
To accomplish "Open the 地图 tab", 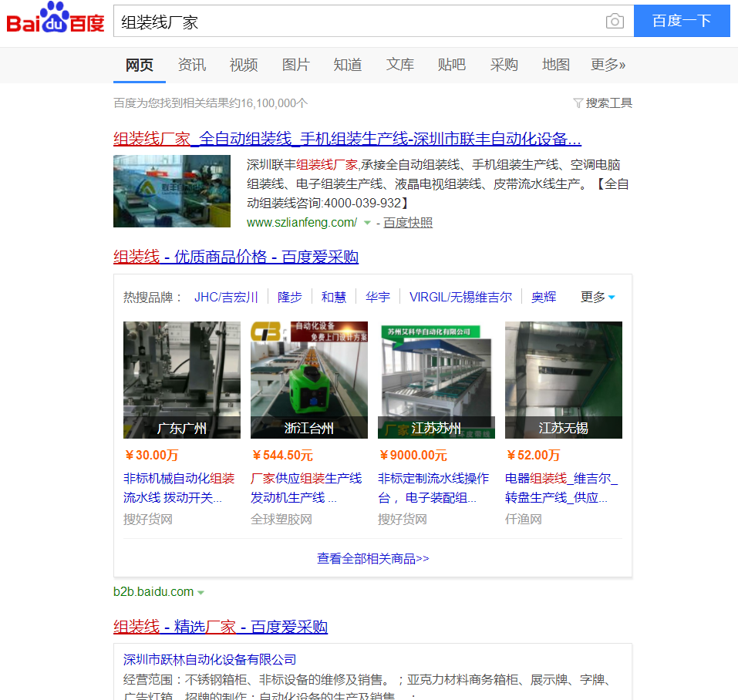I will (555, 65).
